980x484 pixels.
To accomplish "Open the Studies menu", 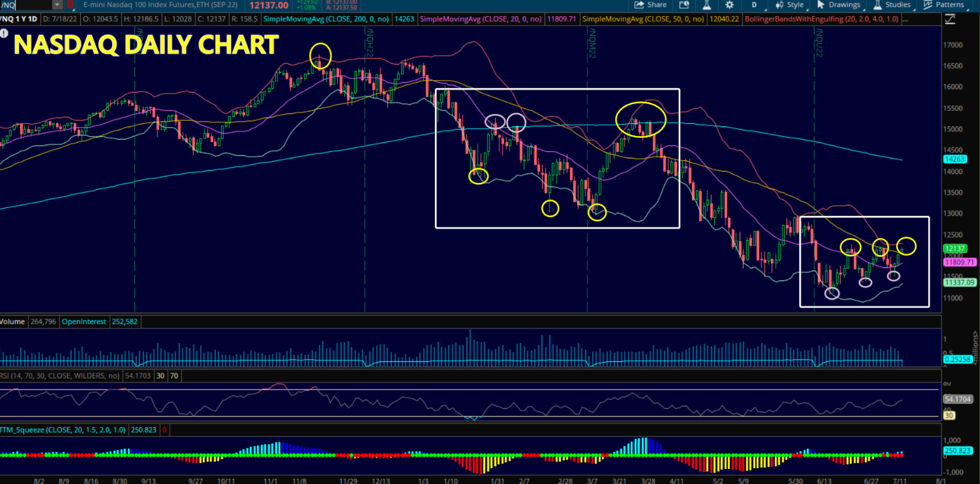I will [x=892, y=4].
